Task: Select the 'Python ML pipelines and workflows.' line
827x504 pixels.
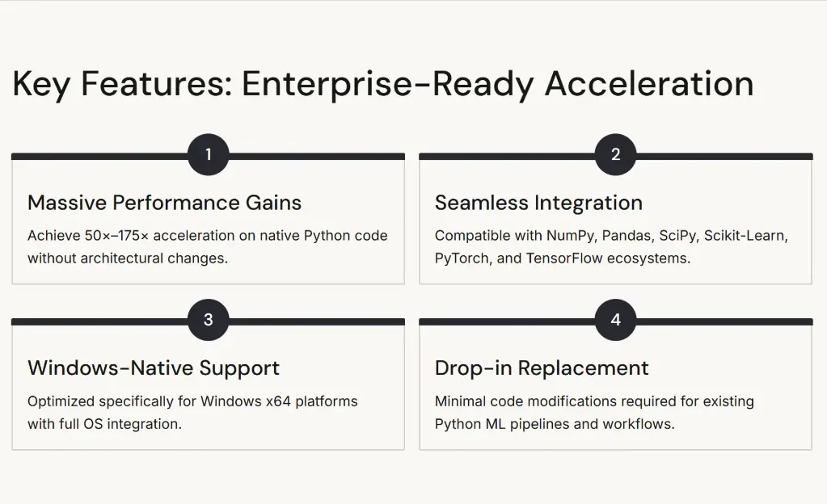Action: pos(555,424)
